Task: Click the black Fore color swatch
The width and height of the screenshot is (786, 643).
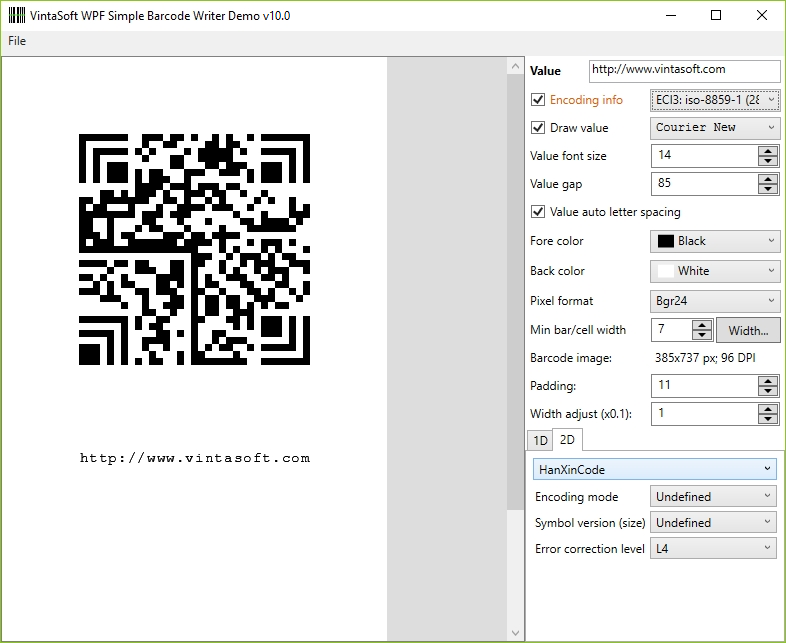Action: coord(666,242)
